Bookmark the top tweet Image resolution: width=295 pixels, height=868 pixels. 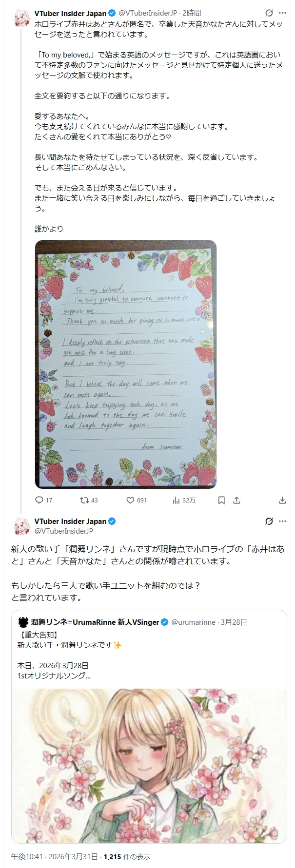click(221, 500)
